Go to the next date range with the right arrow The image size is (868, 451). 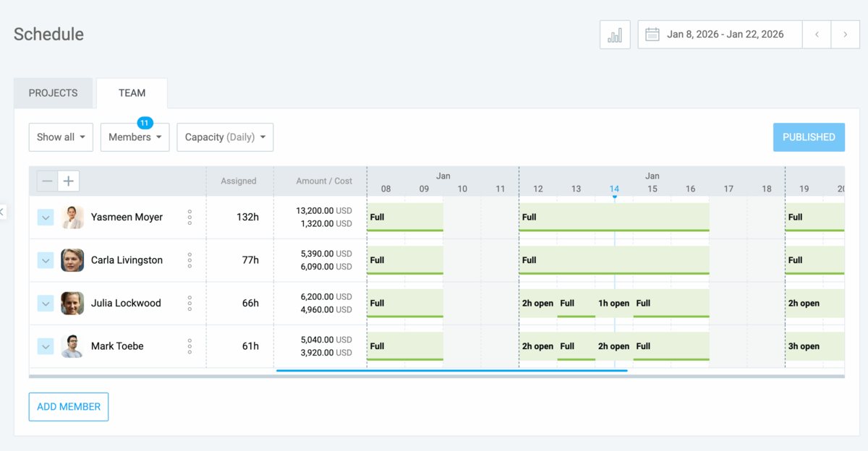click(845, 34)
